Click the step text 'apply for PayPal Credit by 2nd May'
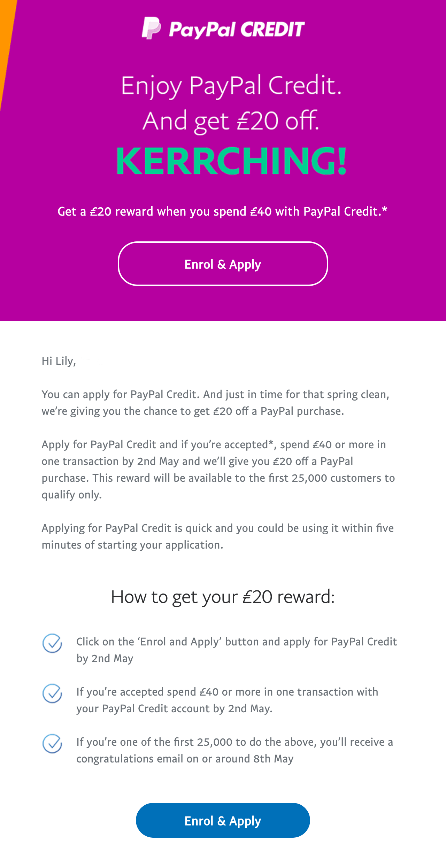The width and height of the screenshot is (446, 868). click(237, 650)
